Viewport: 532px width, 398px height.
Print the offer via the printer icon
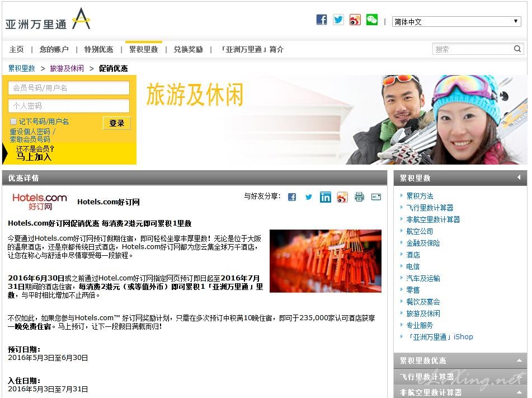[359, 197]
